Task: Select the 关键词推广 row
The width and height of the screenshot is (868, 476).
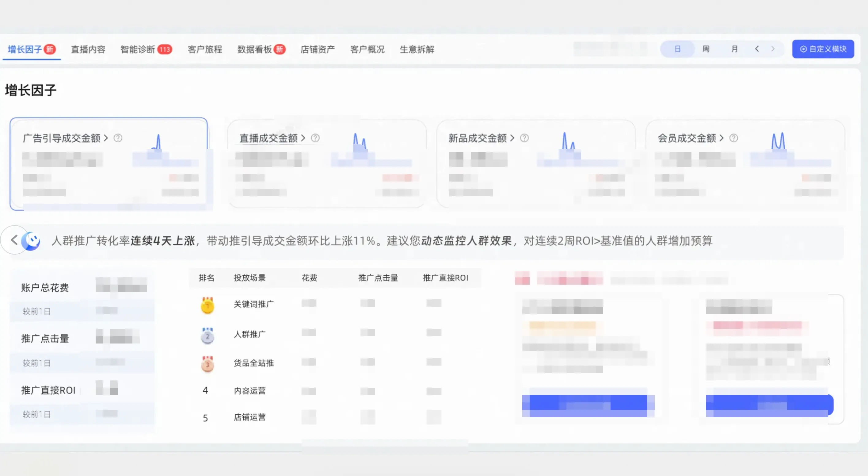Action: point(335,304)
